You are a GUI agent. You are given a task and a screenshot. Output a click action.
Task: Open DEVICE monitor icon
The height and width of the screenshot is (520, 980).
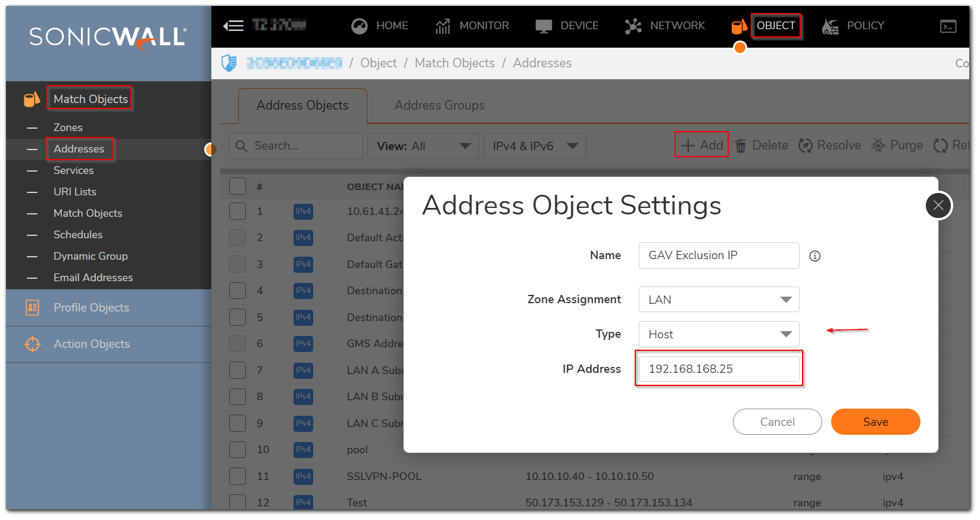coord(544,26)
